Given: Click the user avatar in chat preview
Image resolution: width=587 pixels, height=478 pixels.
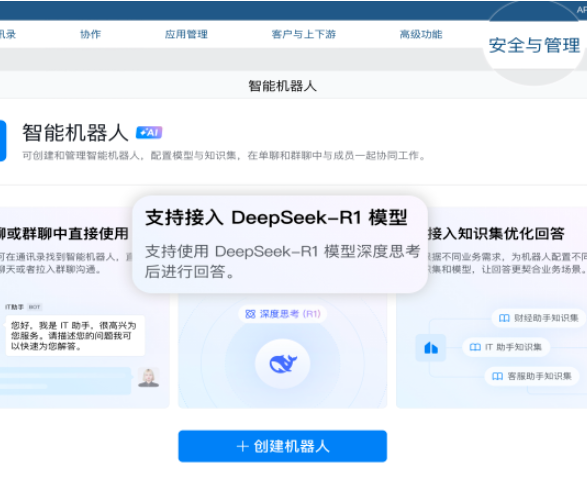Looking at the screenshot, I should click(x=149, y=377).
